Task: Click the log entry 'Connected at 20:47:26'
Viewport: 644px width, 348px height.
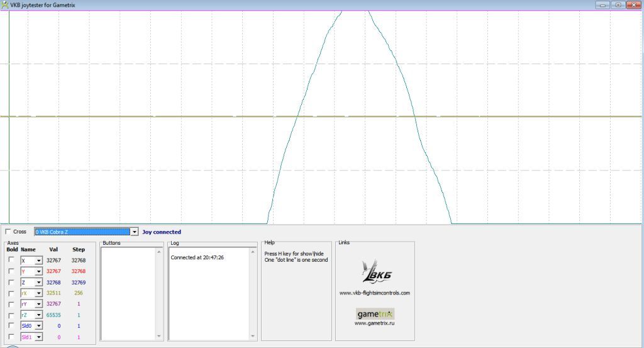Action: coord(197,257)
